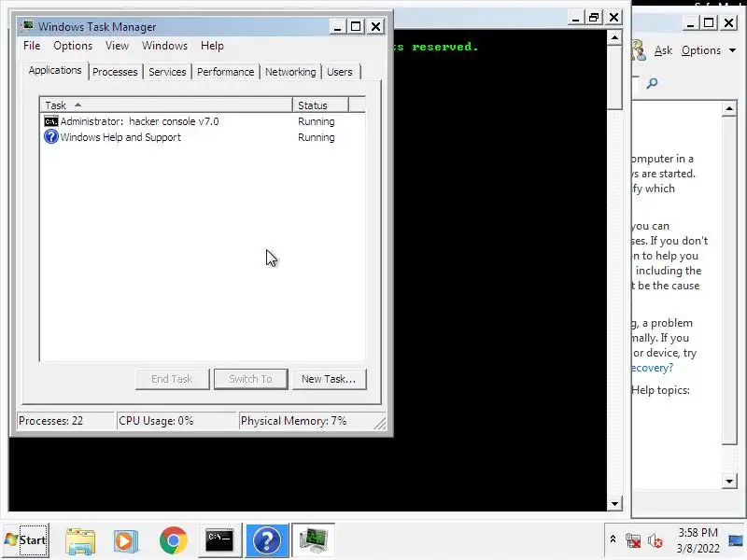Close the Task Manager window
The height and width of the screenshot is (560, 747).
(376, 27)
